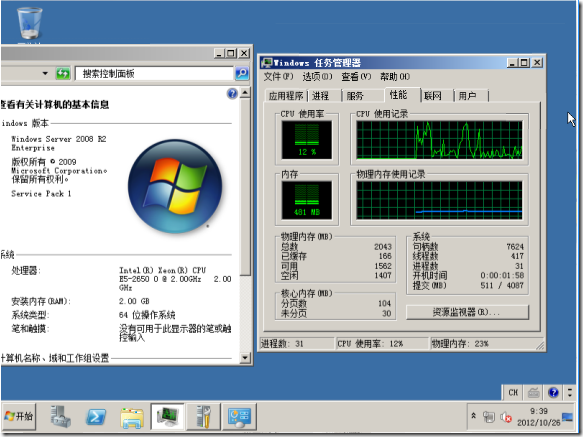Select the Task Manager taskbar button
This screenshot has width=583, height=437.
tap(167, 417)
